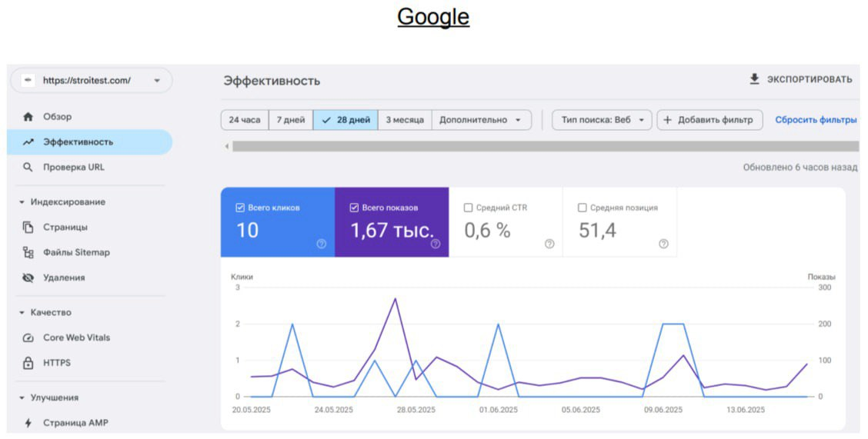The width and height of the screenshot is (868, 439).
Task: Click the help icon on Средняя позиция card
Action: [x=663, y=244]
